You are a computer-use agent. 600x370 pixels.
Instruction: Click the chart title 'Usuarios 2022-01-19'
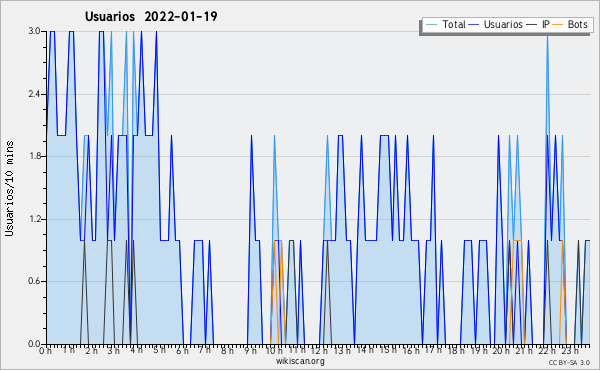151,16
